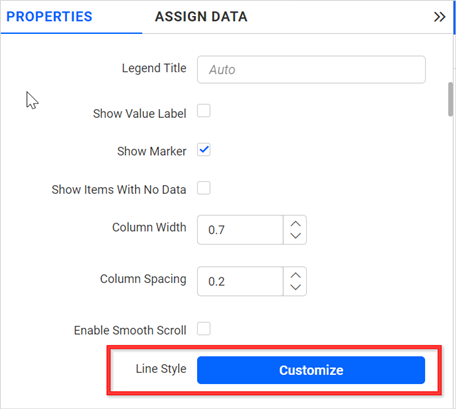Click the vertical scrollbar thumb of the panel
The height and width of the screenshot is (409, 456).
pos(450,99)
